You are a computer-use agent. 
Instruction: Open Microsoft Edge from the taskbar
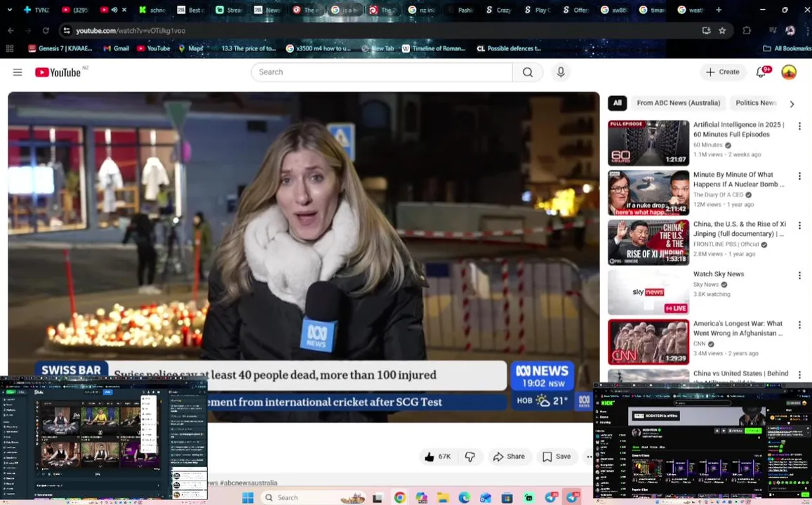click(x=464, y=498)
